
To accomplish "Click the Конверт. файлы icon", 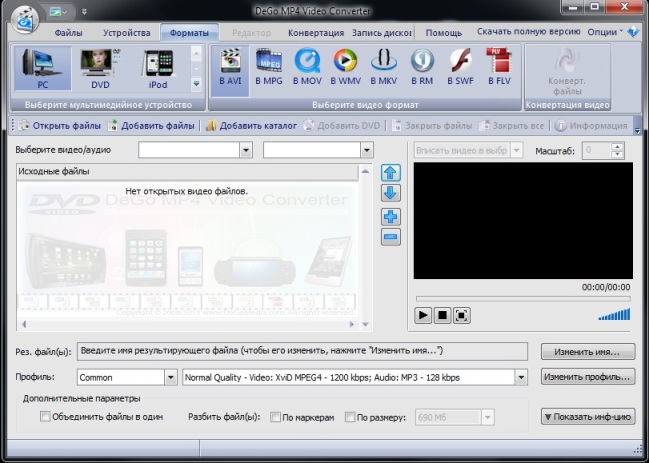I will 567,72.
